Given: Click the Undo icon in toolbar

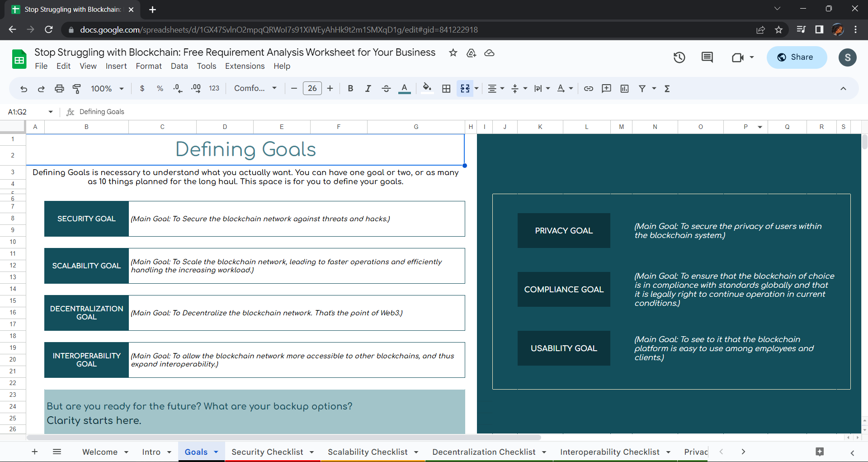Looking at the screenshot, I should tap(24, 89).
